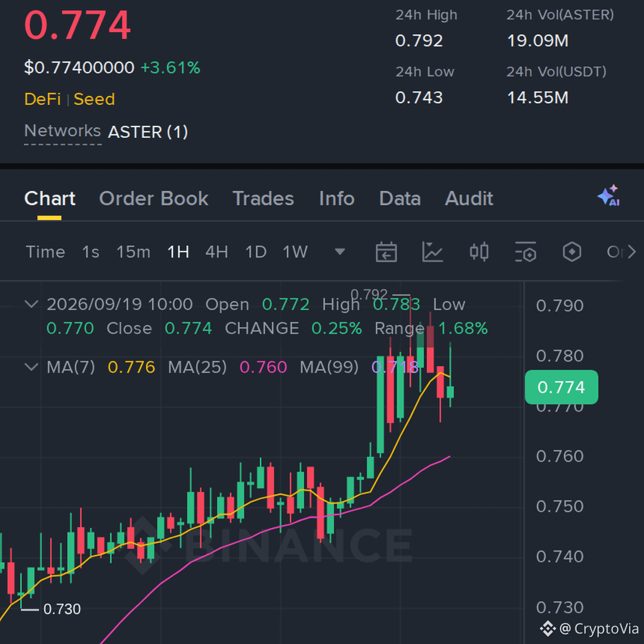The width and height of the screenshot is (644, 644).
Task: Open the more intervals dropdown arrow
Action: click(x=340, y=252)
